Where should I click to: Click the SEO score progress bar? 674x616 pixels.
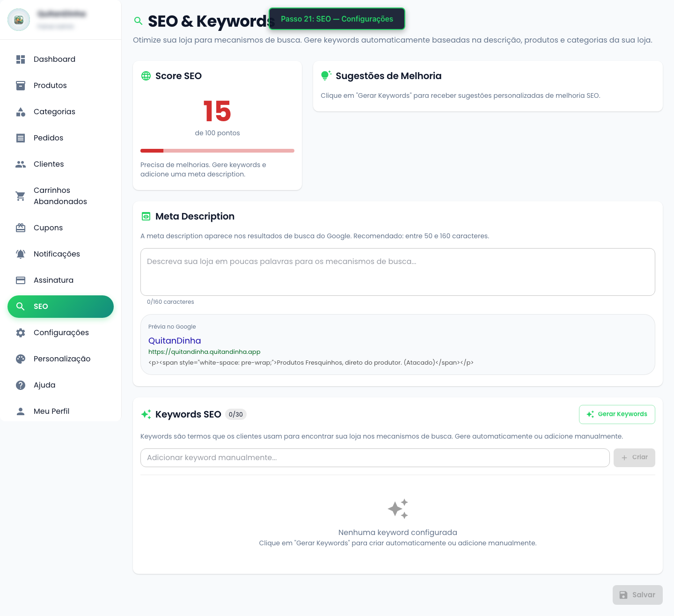point(217,151)
